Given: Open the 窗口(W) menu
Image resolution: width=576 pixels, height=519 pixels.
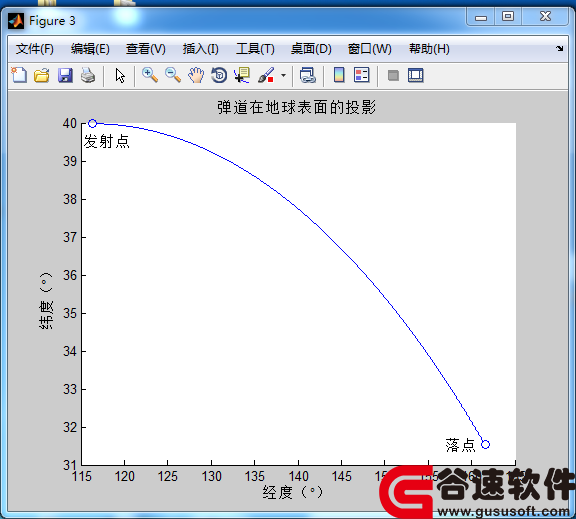Looking at the screenshot, I should pos(370,49).
